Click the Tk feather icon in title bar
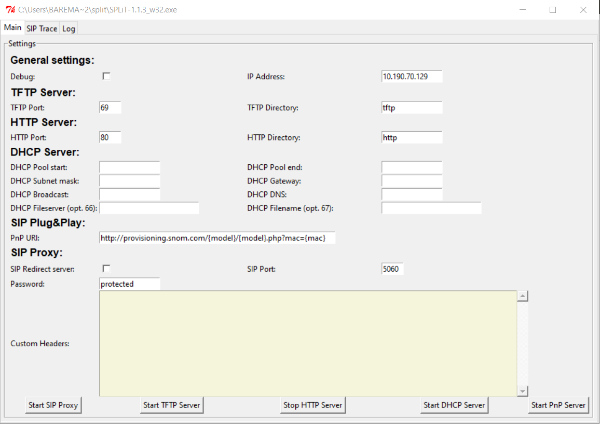Screen dimensions: 600x424 (x=10, y=10)
